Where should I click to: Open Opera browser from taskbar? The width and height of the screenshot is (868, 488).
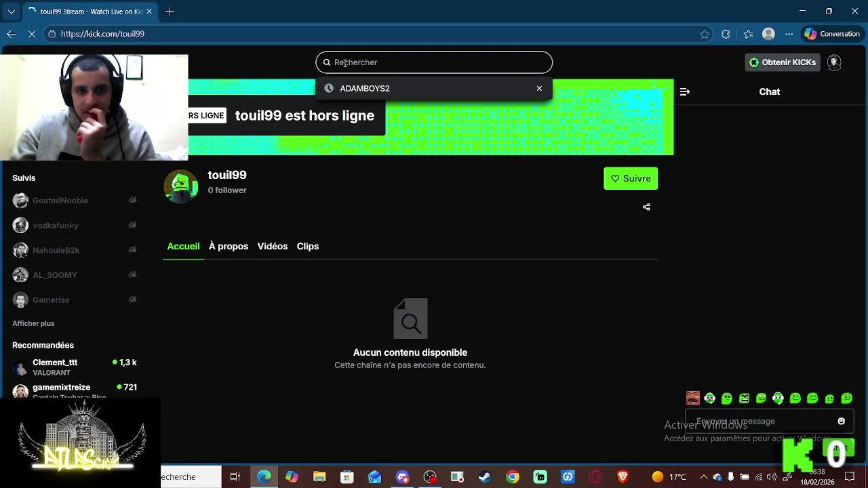click(595, 477)
